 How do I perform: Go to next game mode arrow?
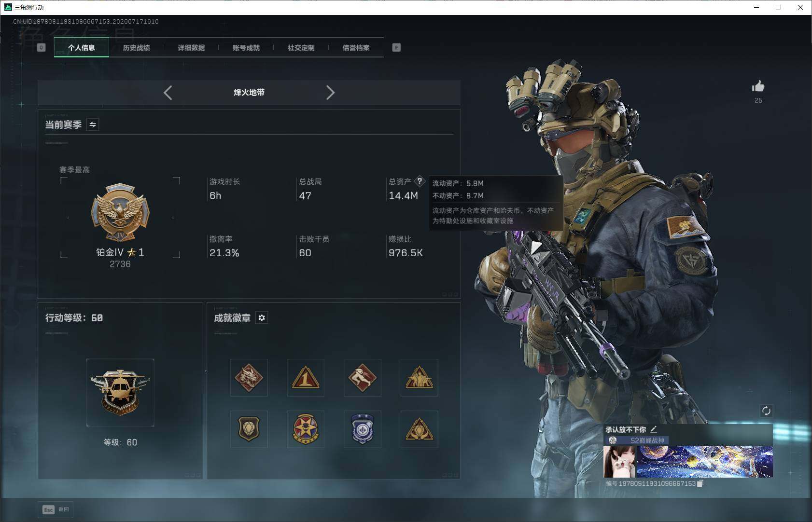point(330,93)
